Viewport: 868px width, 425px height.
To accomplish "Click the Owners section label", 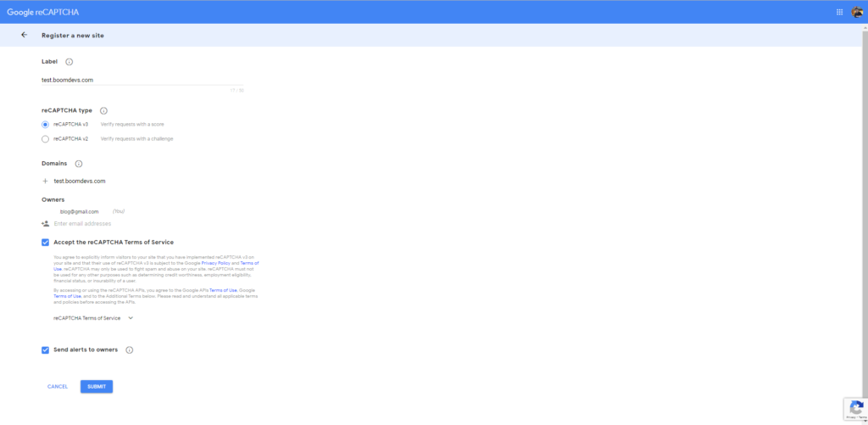I will 53,199.
